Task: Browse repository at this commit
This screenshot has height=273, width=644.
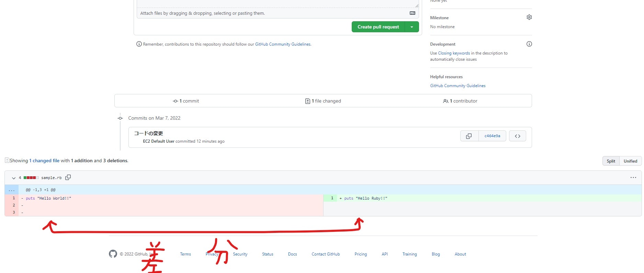Action: click(518, 136)
